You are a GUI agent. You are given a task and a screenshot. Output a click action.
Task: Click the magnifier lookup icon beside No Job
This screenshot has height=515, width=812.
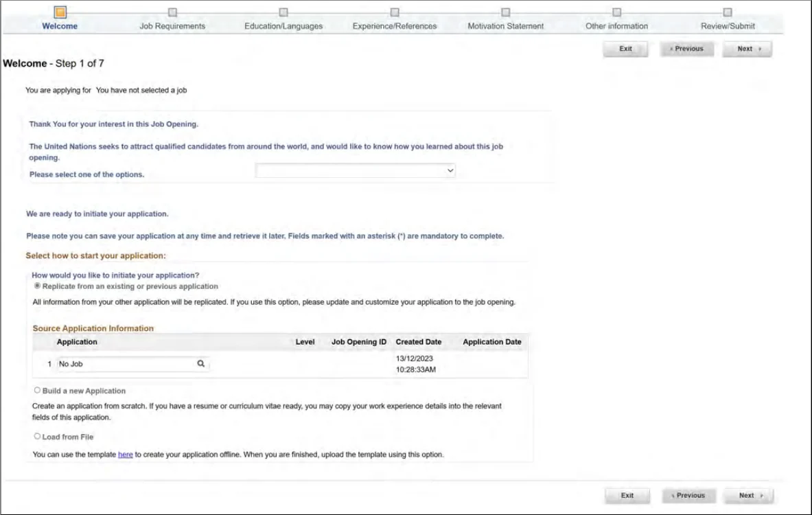coord(201,364)
